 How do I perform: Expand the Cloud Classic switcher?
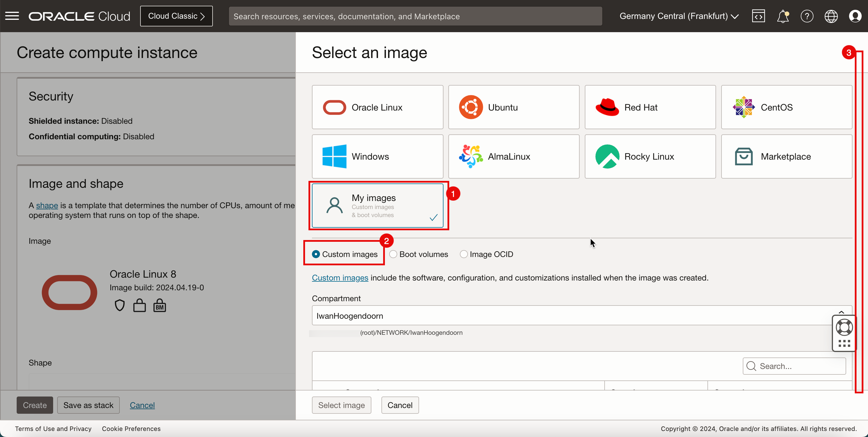[176, 16]
